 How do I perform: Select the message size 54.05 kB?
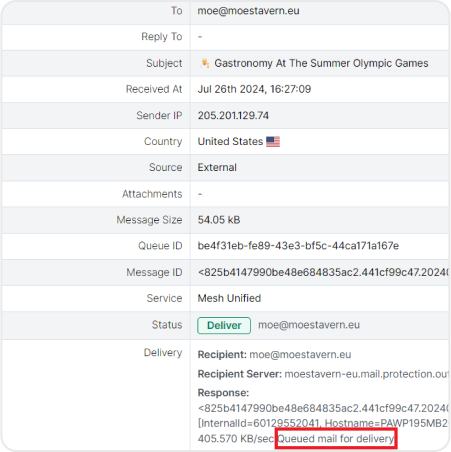(219, 220)
